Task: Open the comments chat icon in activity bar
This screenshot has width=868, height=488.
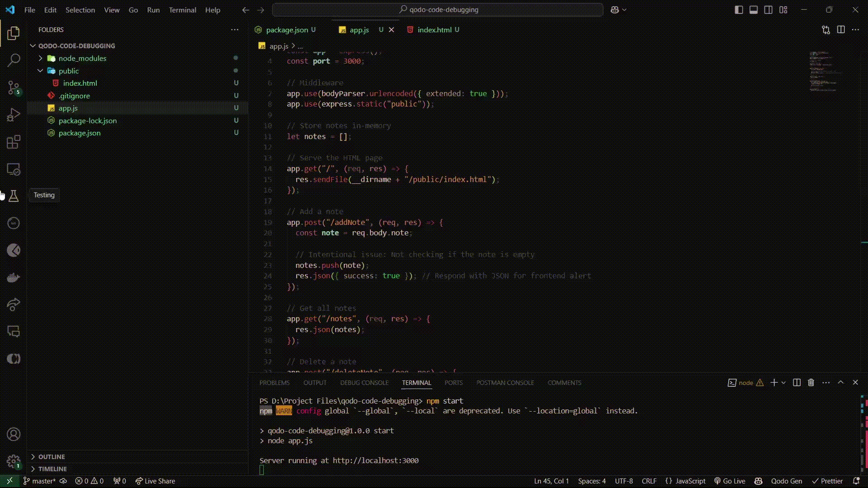Action: click(14, 332)
